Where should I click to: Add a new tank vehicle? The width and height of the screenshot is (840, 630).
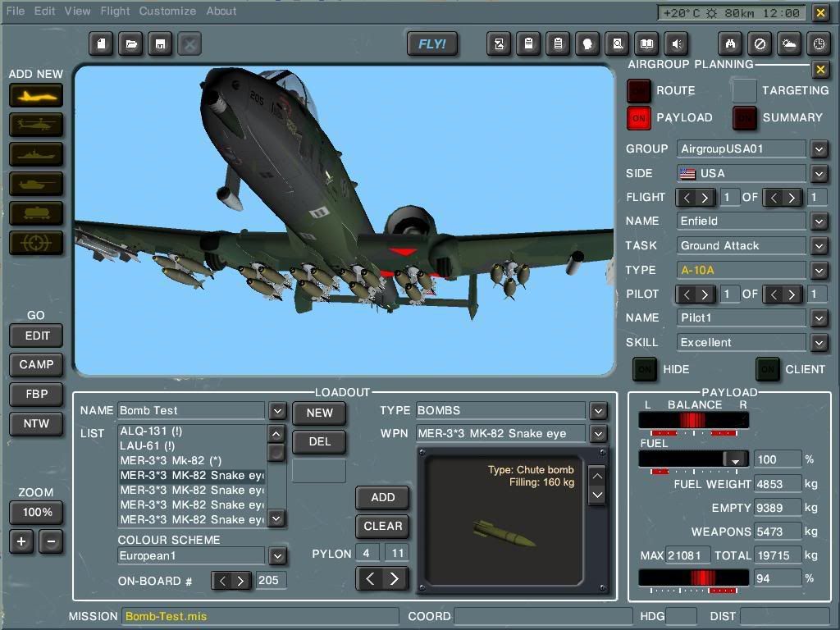pyautogui.click(x=36, y=184)
